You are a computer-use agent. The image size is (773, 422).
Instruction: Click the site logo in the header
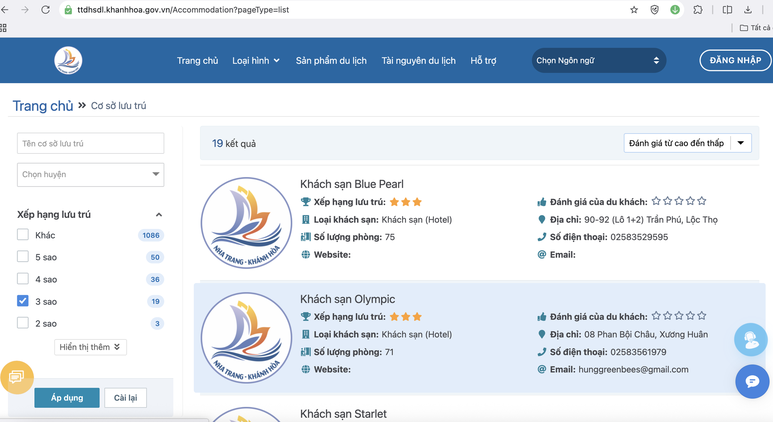(68, 61)
